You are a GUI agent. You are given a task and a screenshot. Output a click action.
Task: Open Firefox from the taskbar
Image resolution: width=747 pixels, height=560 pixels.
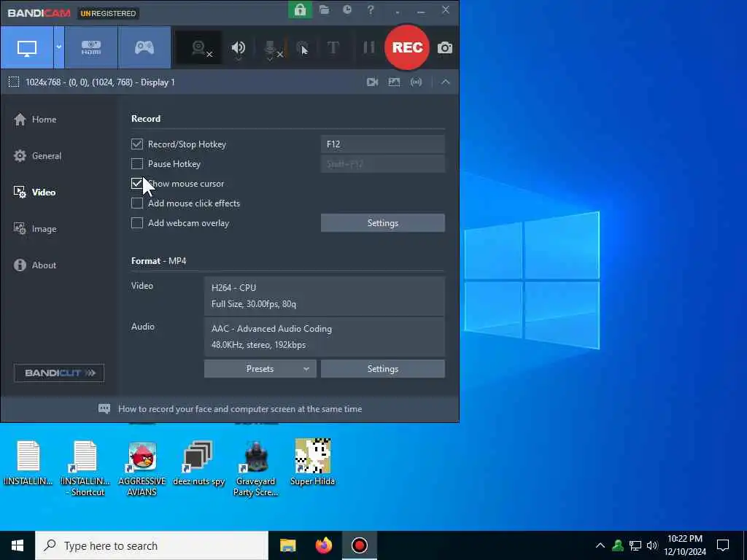pyautogui.click(x=324, y=545)
